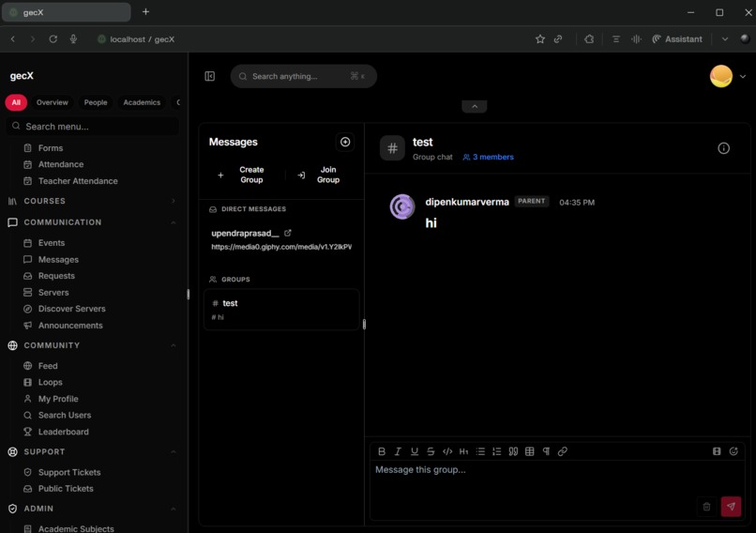The height and width of the screenshot is (533, 756).
Task: Click the Search menu field
Action: pyautogui.click(x=92, y=127)
